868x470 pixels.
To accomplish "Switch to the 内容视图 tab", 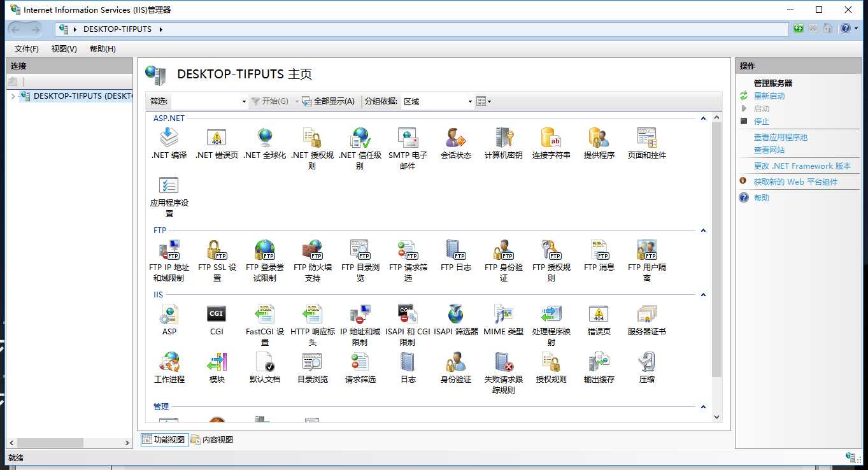I will (212, 439).
